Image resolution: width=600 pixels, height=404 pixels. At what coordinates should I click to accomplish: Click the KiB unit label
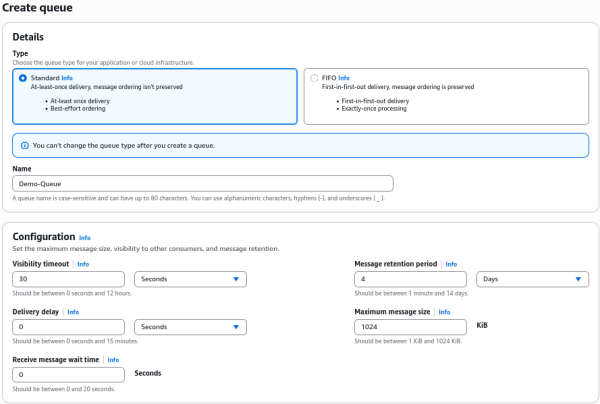coord(482,325)
